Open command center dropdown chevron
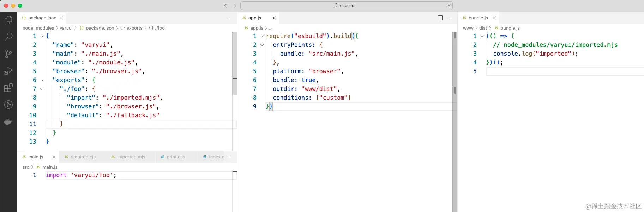 (449, 6)
